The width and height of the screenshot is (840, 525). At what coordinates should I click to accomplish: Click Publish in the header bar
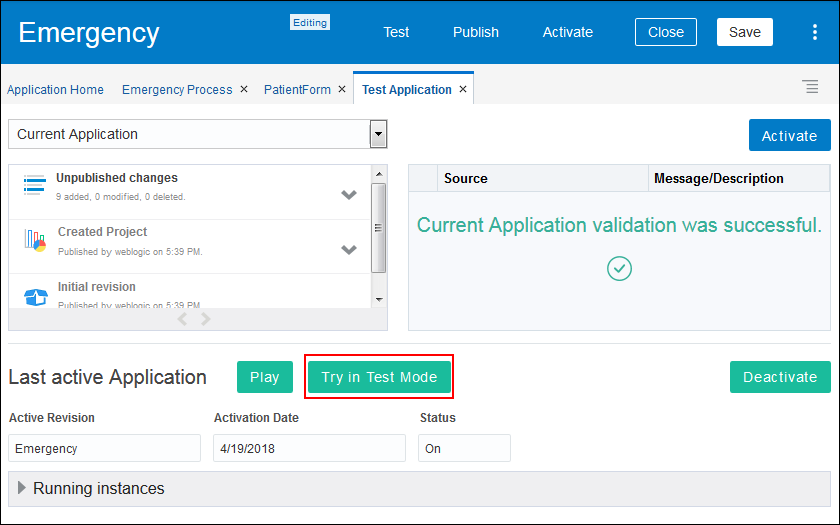coord(476,32)
